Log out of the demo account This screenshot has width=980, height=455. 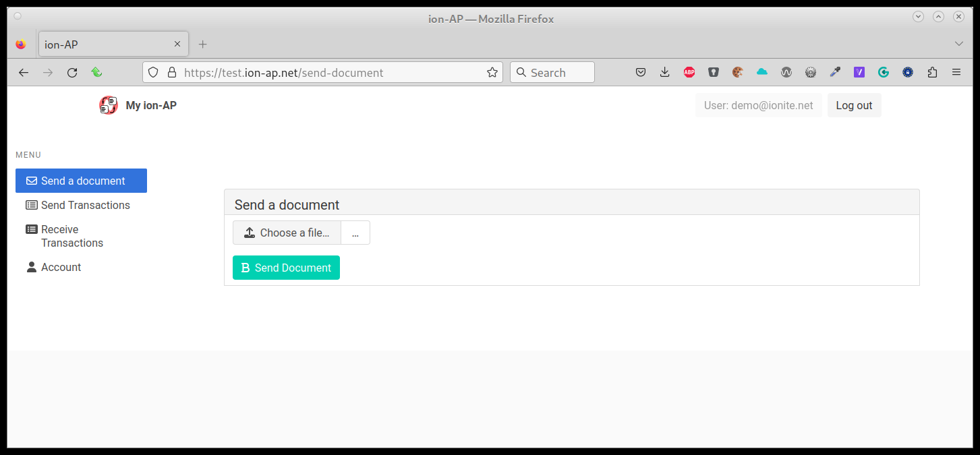point(854,105)
